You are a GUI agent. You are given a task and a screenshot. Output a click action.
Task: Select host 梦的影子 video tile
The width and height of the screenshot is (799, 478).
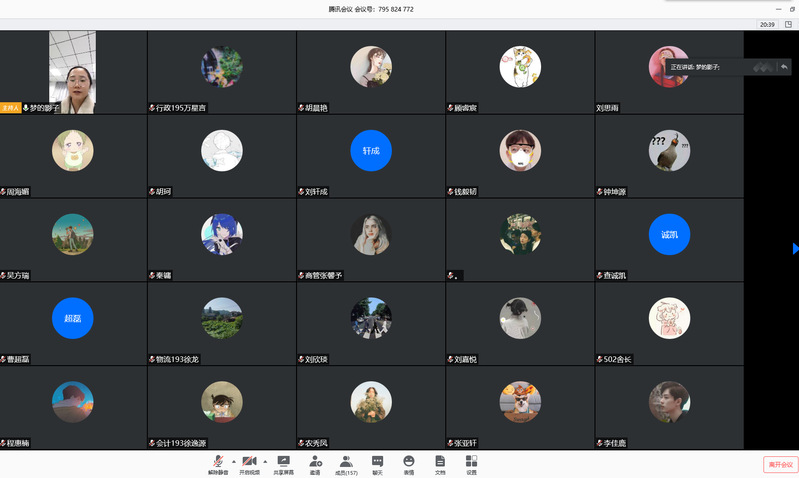(73, 72)
